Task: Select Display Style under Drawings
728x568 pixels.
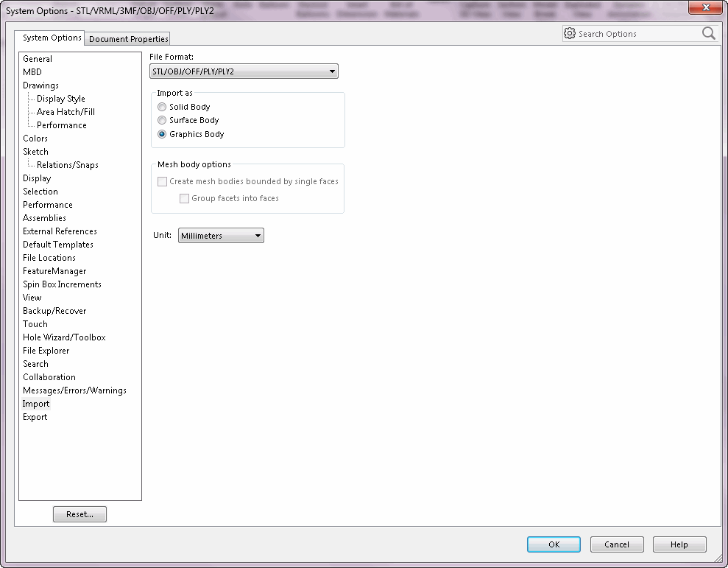Action: pos(61,99)
